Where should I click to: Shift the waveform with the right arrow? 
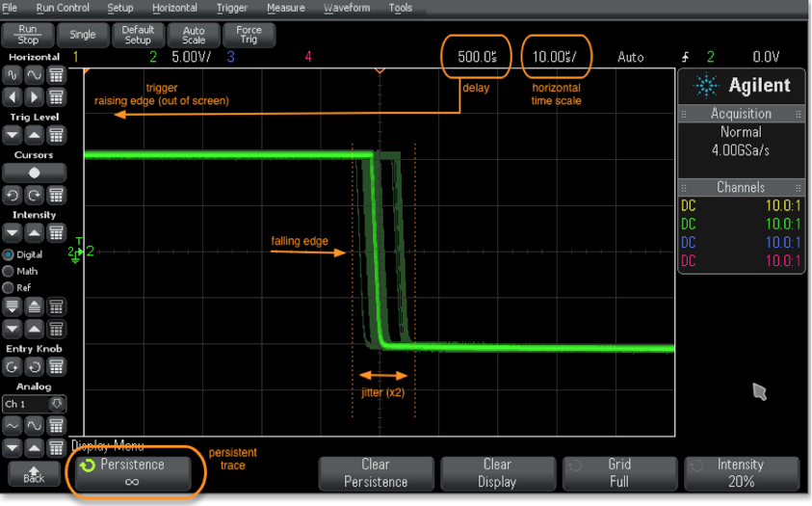pos(34,96)
